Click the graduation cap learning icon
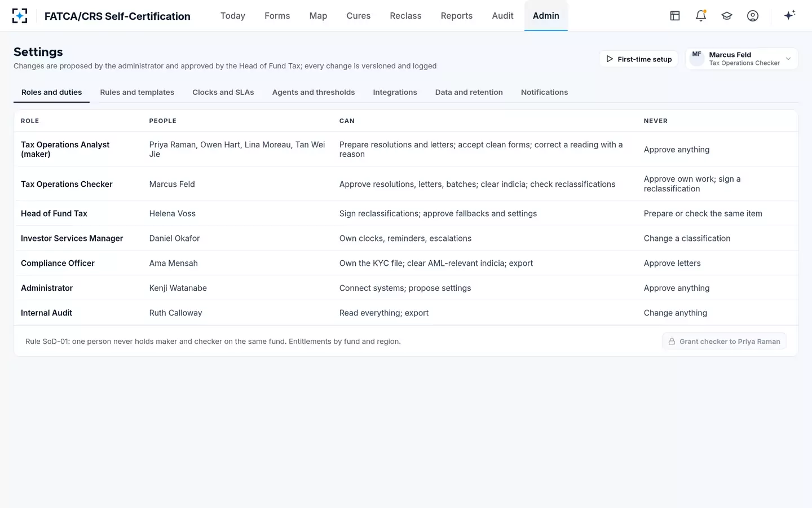This screenshot has width=812, height=508. (727, 16)
